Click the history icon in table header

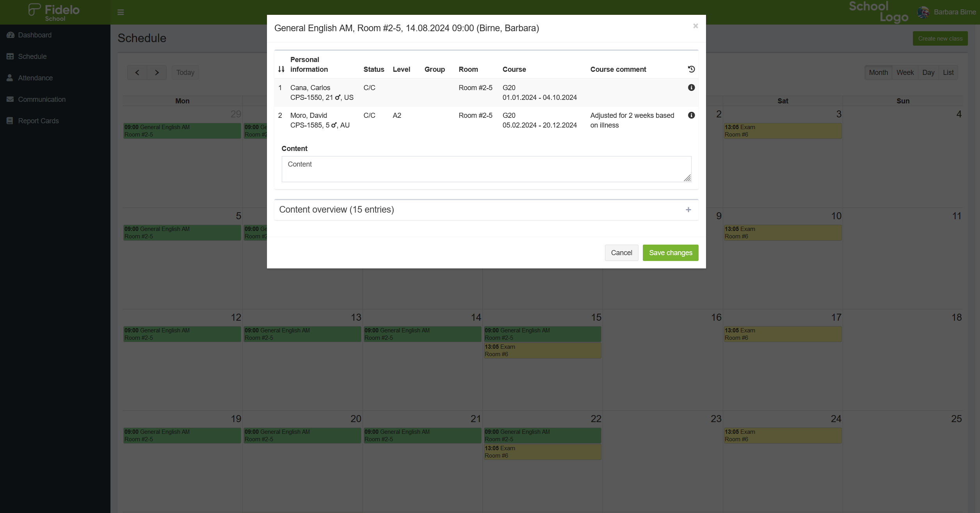point(691,69)
